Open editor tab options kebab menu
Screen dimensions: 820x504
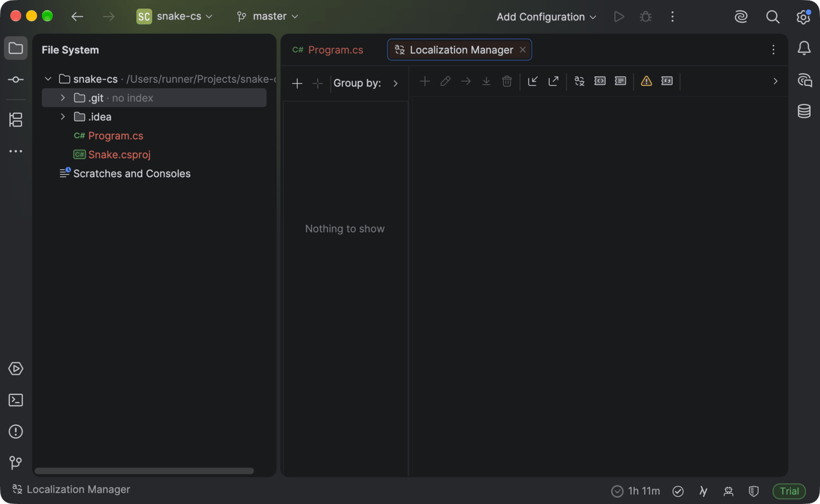[774, 50]
